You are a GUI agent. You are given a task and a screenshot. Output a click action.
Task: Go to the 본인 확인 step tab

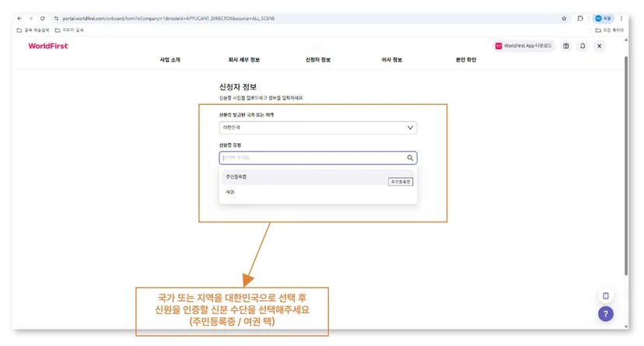point(466,60)
